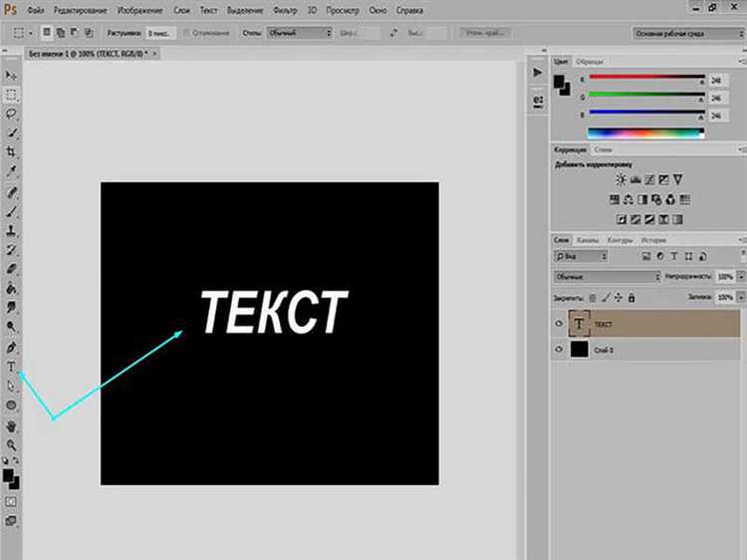
Task: Add a Levels adjustment
Action: (x=635, y=179)
